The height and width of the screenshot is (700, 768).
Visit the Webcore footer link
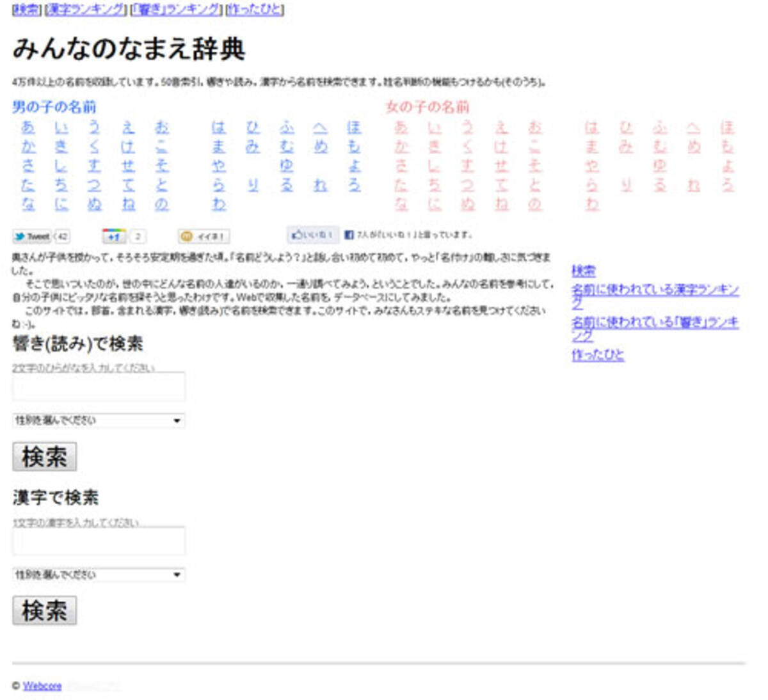tap(42, 686)
